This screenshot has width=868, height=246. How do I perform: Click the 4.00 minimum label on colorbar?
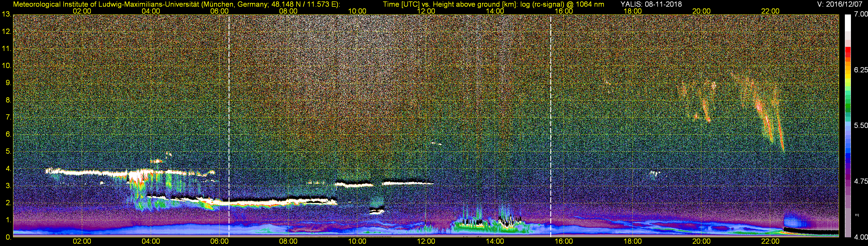click(860, 237)
